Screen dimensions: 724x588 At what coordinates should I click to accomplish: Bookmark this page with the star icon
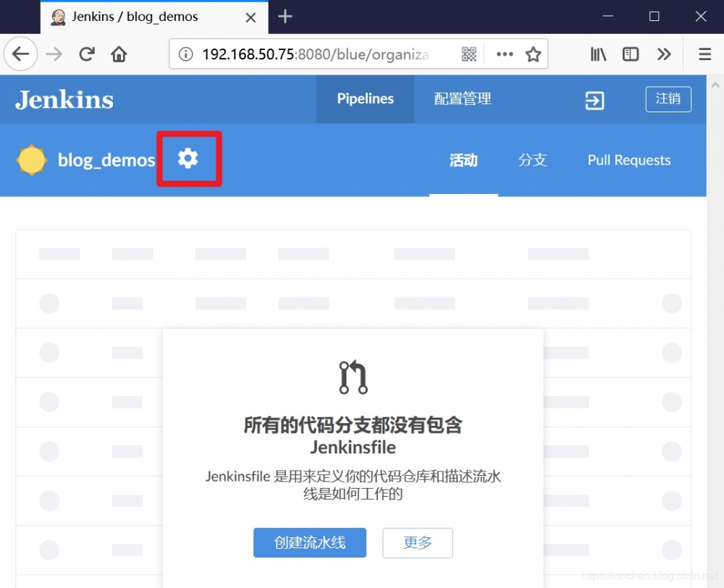534,54
